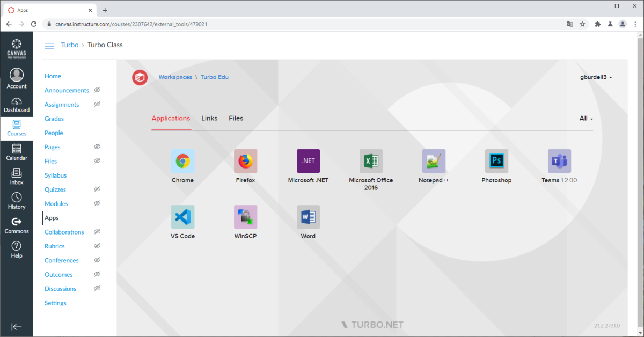
Task: Open the All filter dropdown
Action: tap(585, 118)
